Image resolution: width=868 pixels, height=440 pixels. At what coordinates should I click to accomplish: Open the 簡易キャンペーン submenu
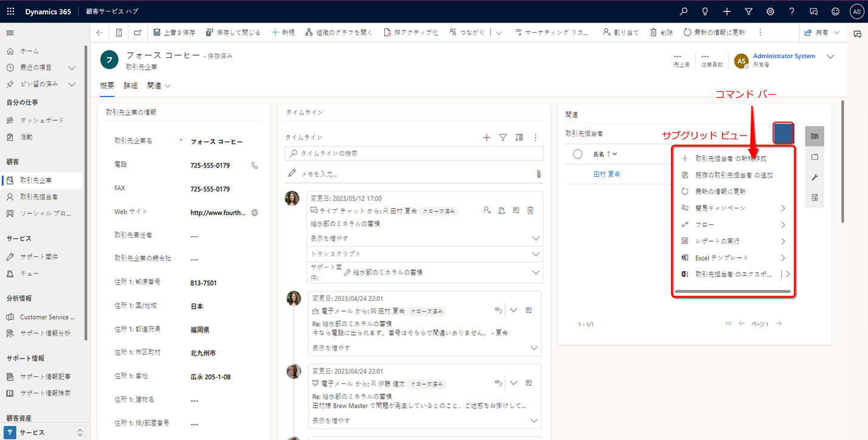tap(734, 208)
